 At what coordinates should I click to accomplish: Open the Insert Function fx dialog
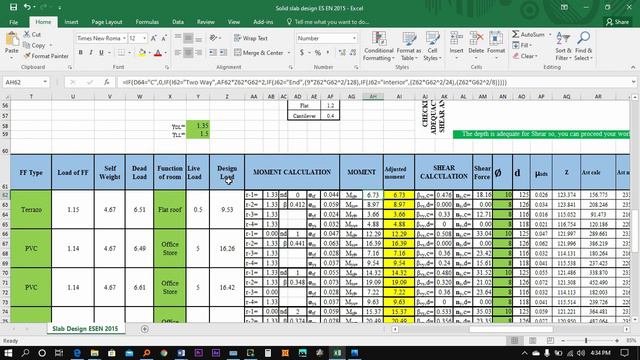click(x=107, y=82)
